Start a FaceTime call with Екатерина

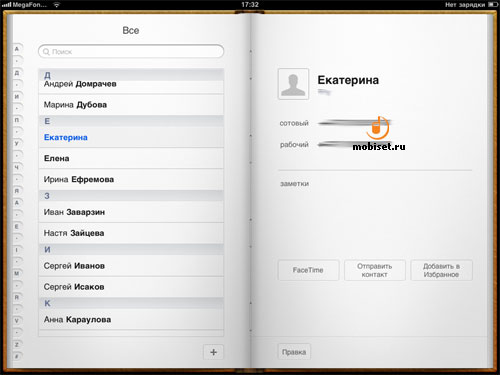308,270
